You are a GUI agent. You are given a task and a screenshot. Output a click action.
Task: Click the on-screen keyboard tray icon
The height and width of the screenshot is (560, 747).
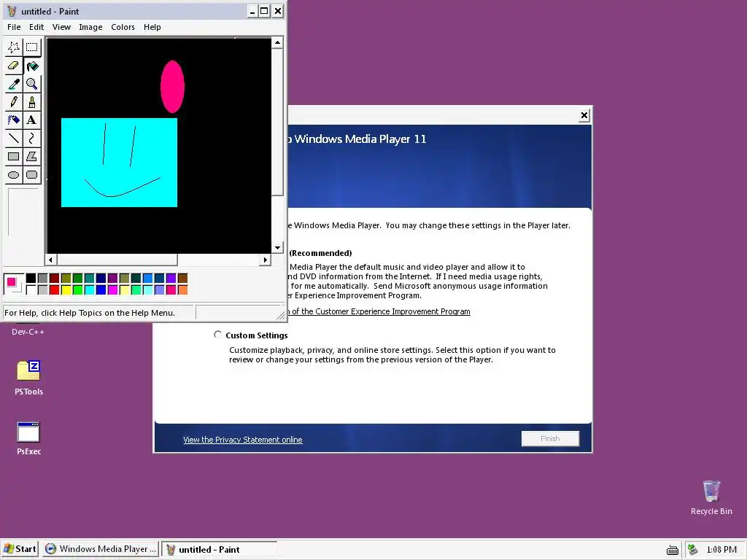click(672, 550)
